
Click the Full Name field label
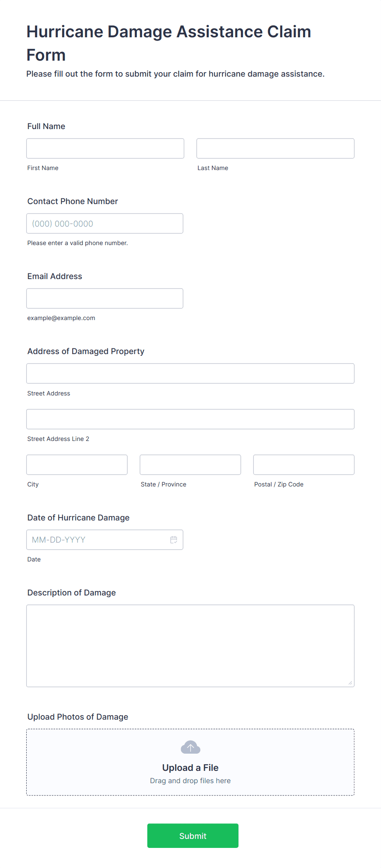[x=46, y=126]
